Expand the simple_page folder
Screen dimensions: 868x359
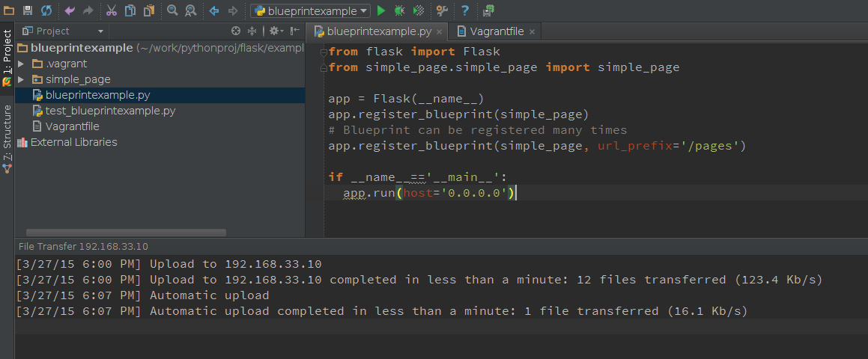coord(21,79)
